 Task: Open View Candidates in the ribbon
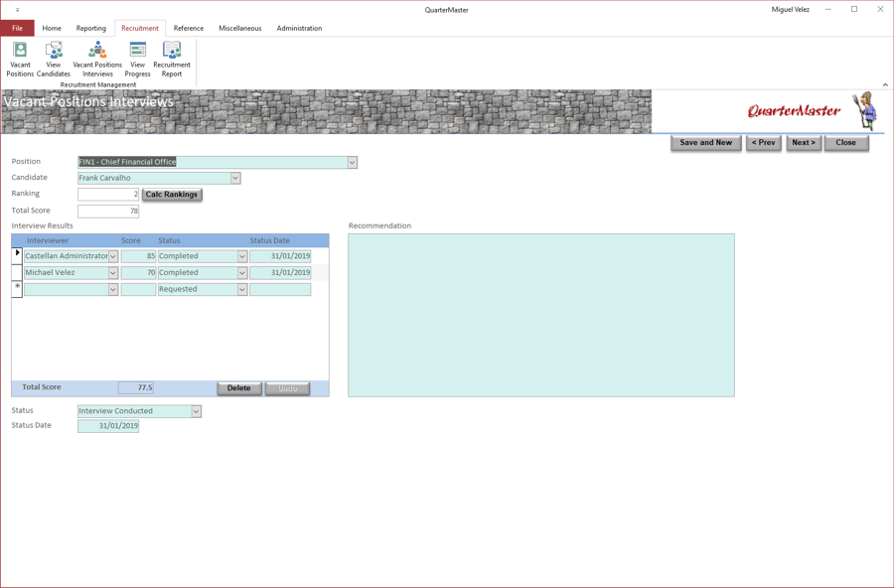tap(54, 59)
